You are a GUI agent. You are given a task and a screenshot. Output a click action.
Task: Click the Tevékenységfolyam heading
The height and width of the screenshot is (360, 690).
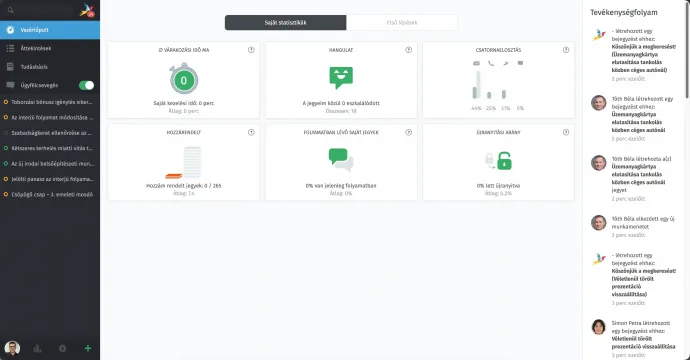coord(624,12)
